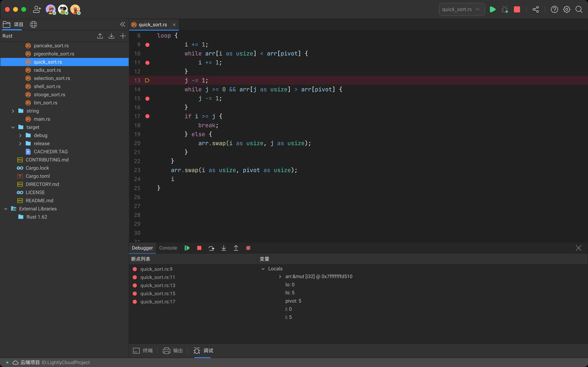The height and width of the screenshot is (367, 588).
Task: Click the Step Out debugger icon
Action: (x=236, y=248)
